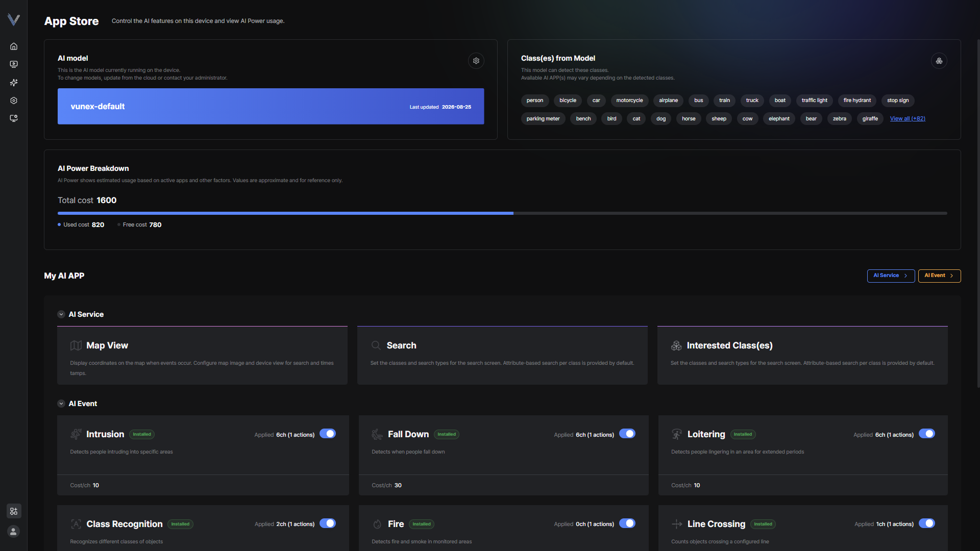980x551 pixels.
Task: Click the Installed badge next to Loitering
Action: pyautogui.click(x=743, y=435)
